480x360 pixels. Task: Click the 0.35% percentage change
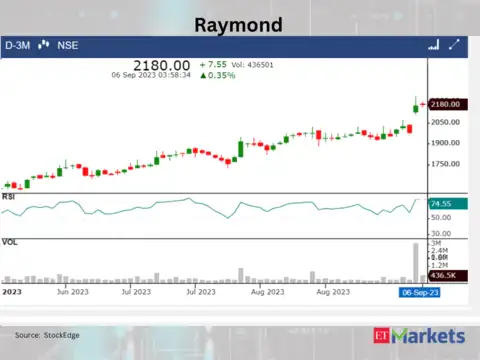(218, 75)
